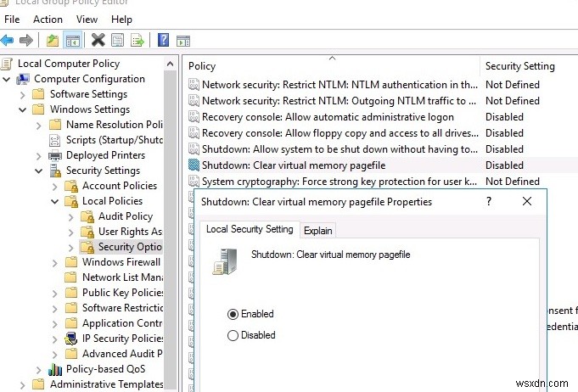Select the Local Security Setting tab
This screenshot has height=392, width=578.
[x=250, y=229]
